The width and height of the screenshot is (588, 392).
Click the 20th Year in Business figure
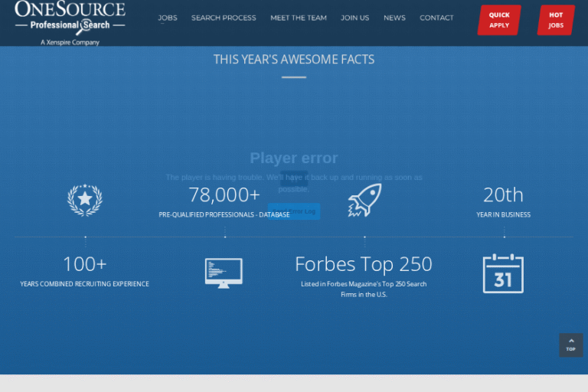point(503,195)
